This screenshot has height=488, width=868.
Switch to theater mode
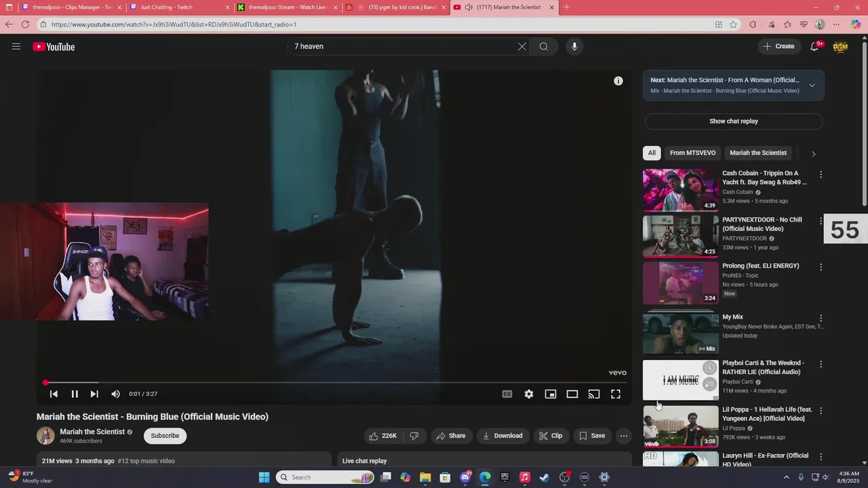[572, 394]
